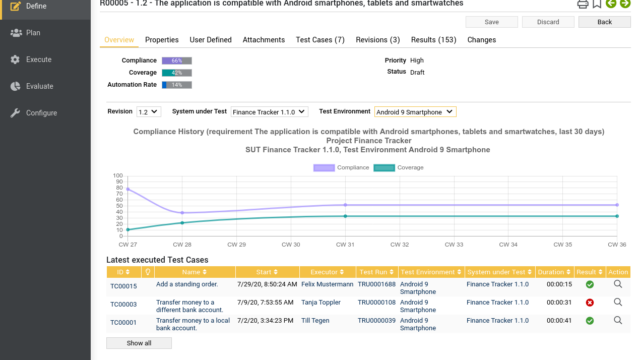
Task: Toggle Coverage series in chart legend
Action: (399, 168)
